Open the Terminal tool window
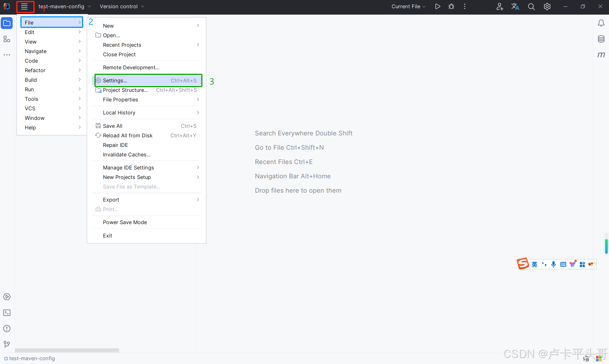 coord(7,312)
